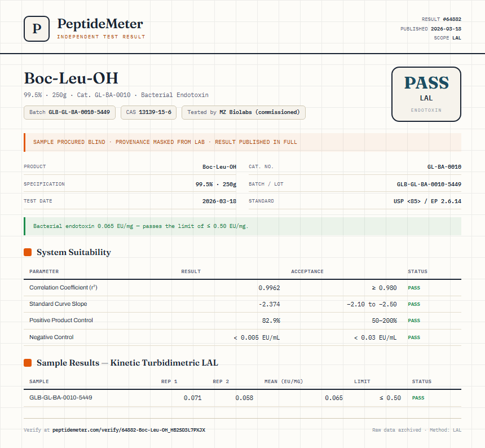Viewport: 485px width, 448px height.
Task: Select the CAS 13139-15-6 chip
Action: (148, 112)
